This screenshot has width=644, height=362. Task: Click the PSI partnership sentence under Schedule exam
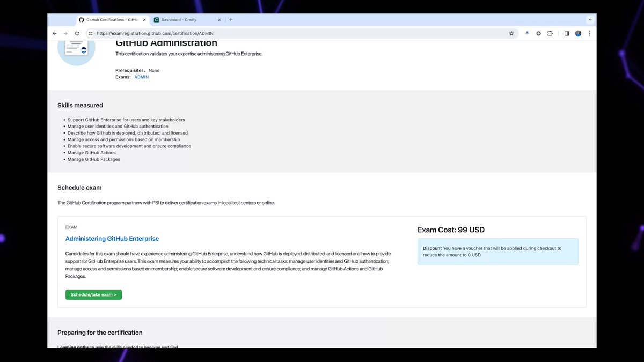click(166, 203)
